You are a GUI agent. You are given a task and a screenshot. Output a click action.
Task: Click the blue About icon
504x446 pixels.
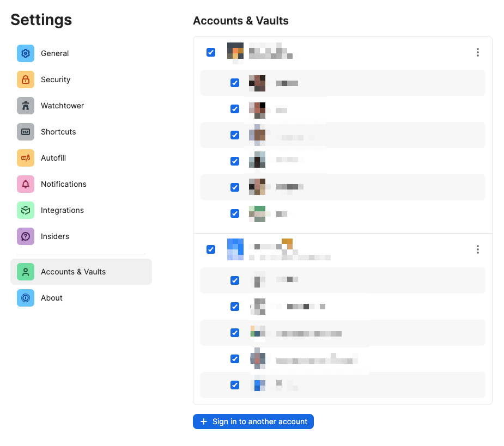pos(26,298)
